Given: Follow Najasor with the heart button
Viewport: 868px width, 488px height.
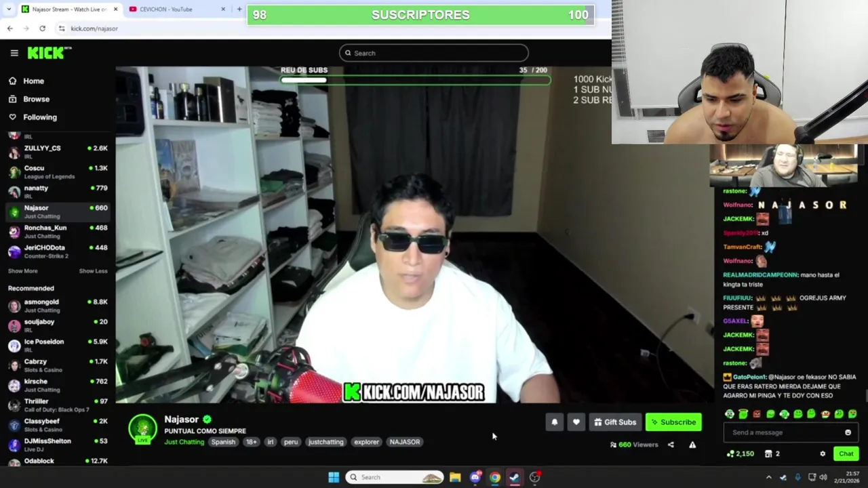Looking at the screenshot, I should click(576, 422).
